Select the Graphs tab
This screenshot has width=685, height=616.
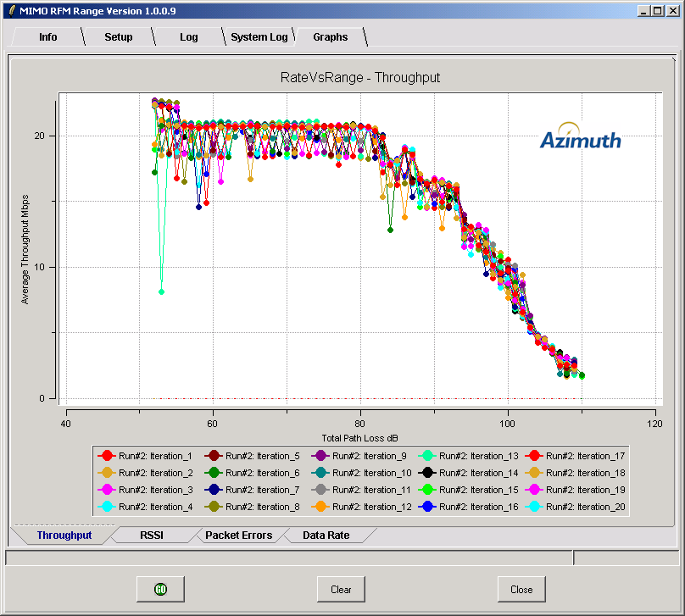[x=331, y=37]
